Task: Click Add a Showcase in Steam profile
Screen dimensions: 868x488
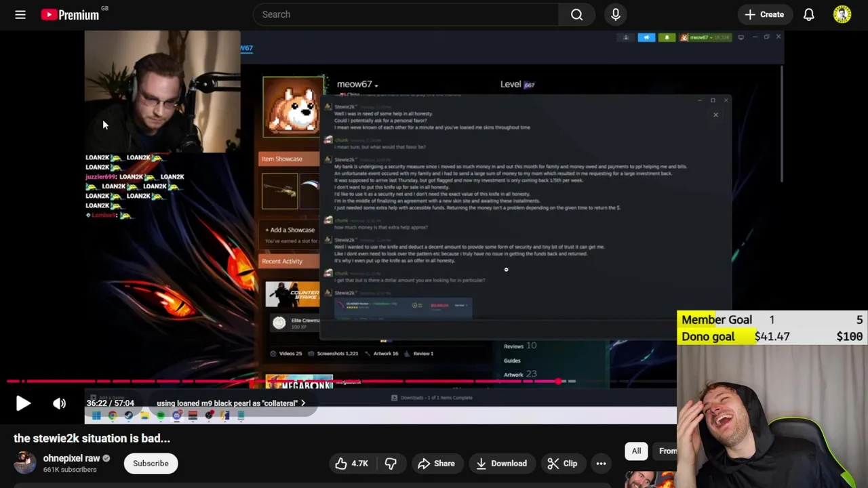Action: 290,230
